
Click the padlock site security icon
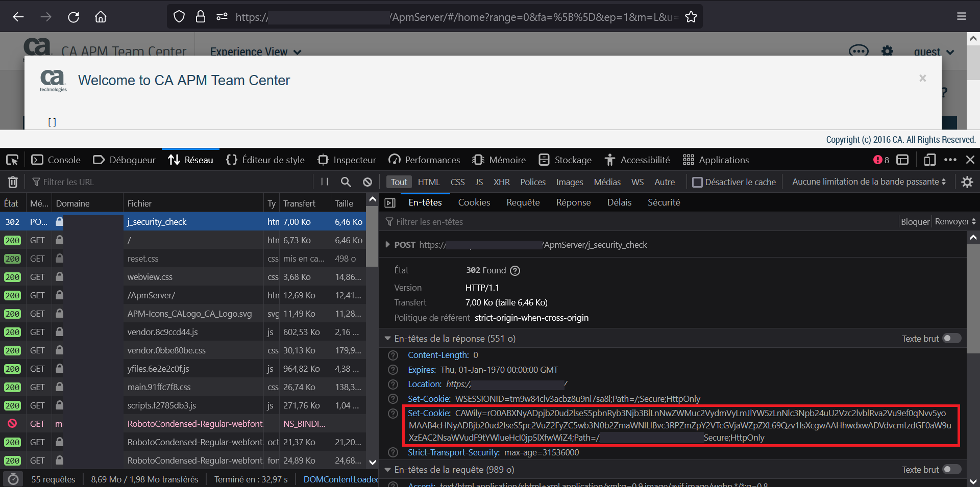201,17
